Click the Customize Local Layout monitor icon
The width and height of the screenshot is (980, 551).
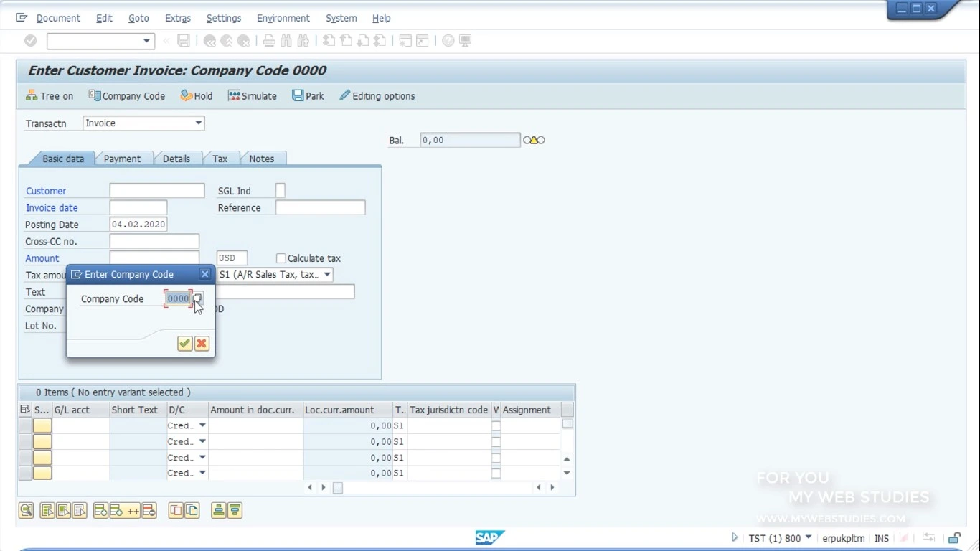[x=466, y=41]
